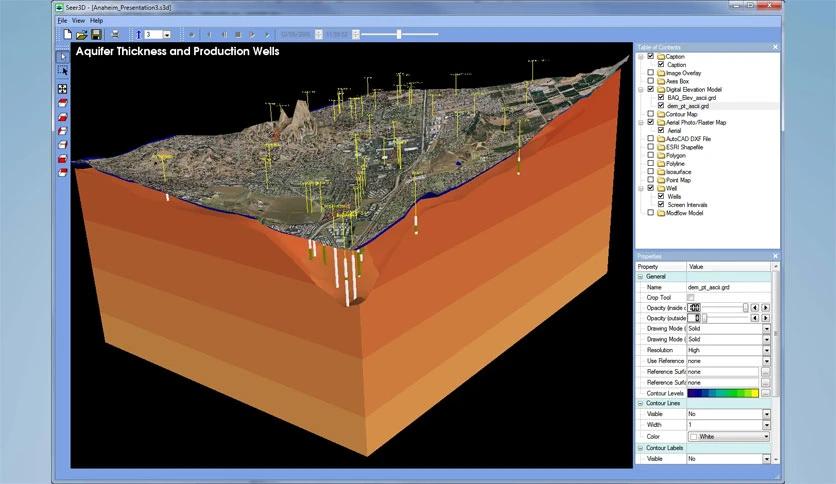This screenshot has height=484, width=836.
Task: Save the project using the floppy disk icon
Action: [x=95, y=35]
